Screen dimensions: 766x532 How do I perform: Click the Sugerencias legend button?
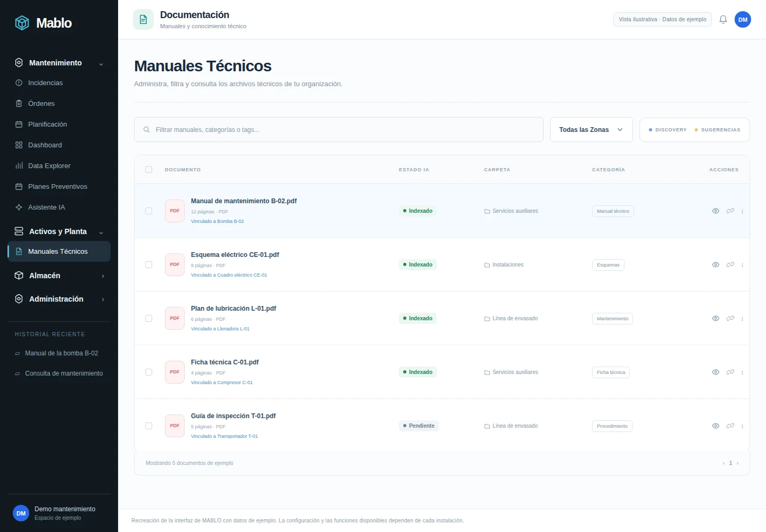[717, 130]
